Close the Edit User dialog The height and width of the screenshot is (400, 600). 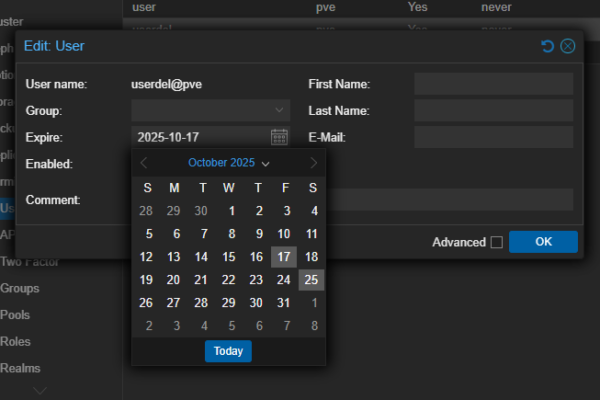(568, 46)
